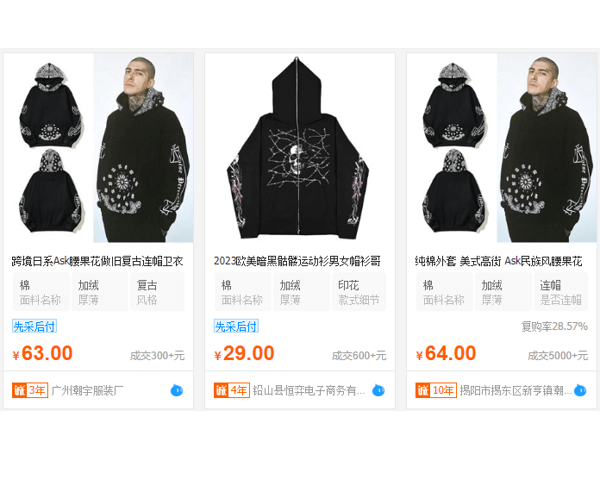Click the 先采后付 tag on the ¥63.00 item
The height and width of the screenshot is (480, 600).
click(34, 326)
